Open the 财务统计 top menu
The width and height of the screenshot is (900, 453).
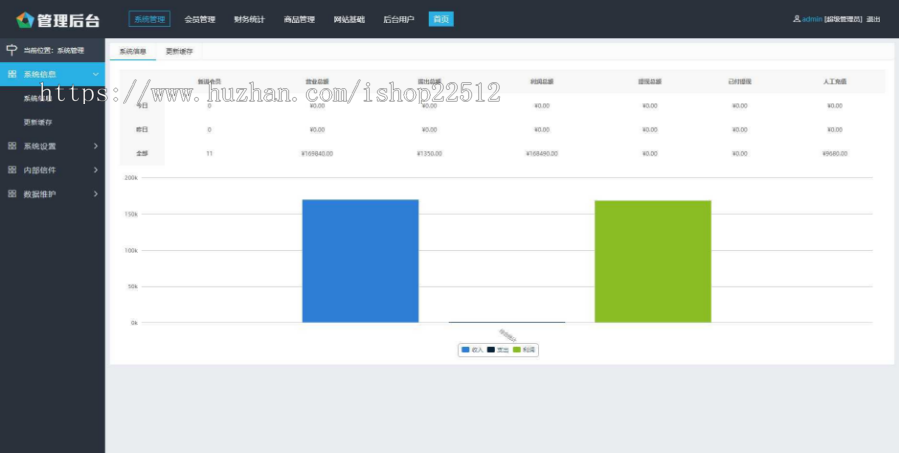pyautogui.click(x=250, y=20)
